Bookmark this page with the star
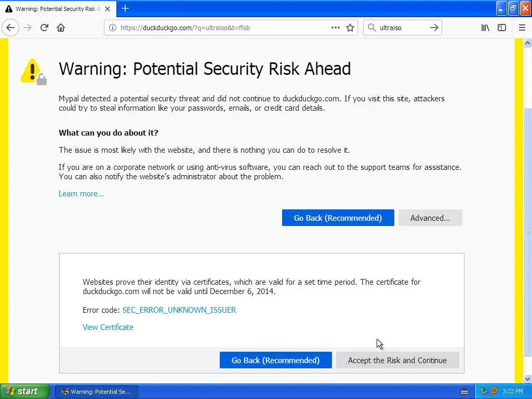The height and width of the screenshot is (399, 532). tap(350, 28)
